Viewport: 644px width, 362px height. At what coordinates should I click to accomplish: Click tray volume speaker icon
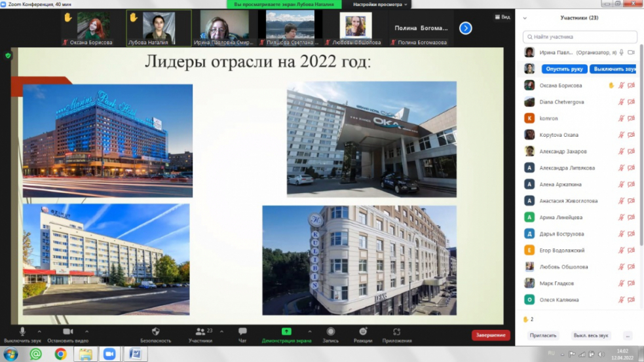click(x=601, y=354)
